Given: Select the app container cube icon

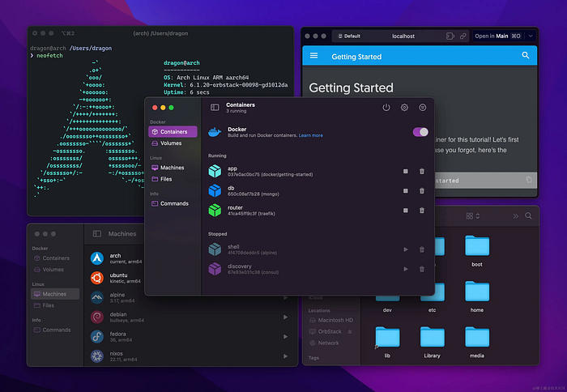Looking at the screenshot, I should point(215,171).
